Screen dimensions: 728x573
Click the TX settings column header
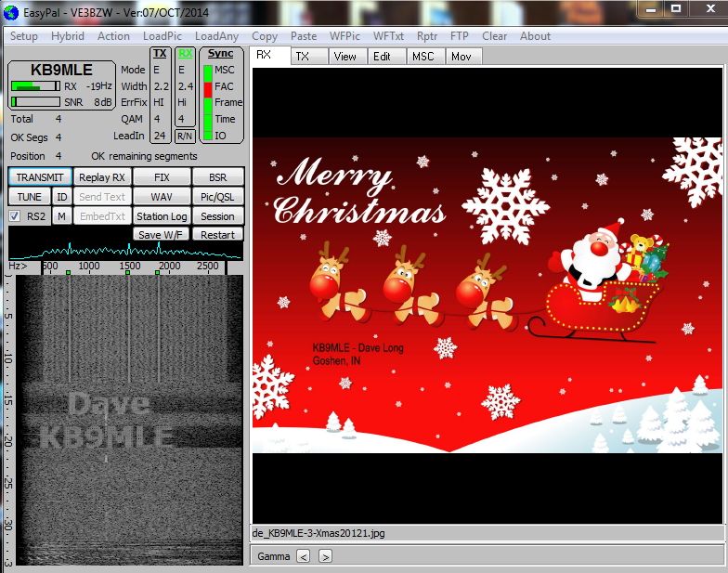pos(160,54)
